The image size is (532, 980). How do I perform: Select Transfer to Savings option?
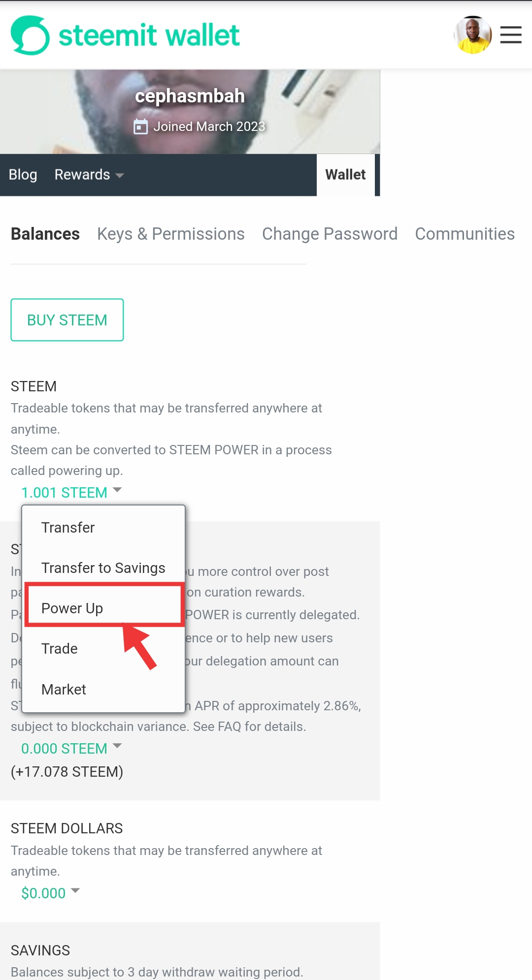point(103,568)
